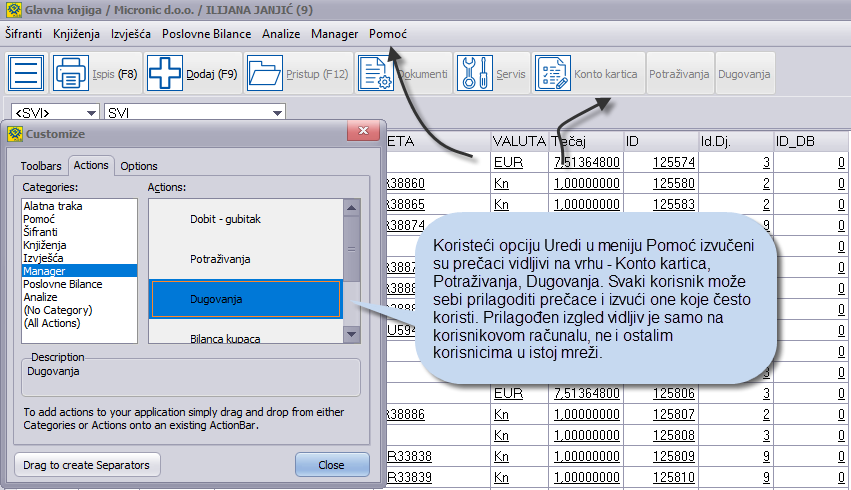Switch to the Actions tab
Image resolution: width=851 pixels, height=490 pixels.
[x=91, y=165]
